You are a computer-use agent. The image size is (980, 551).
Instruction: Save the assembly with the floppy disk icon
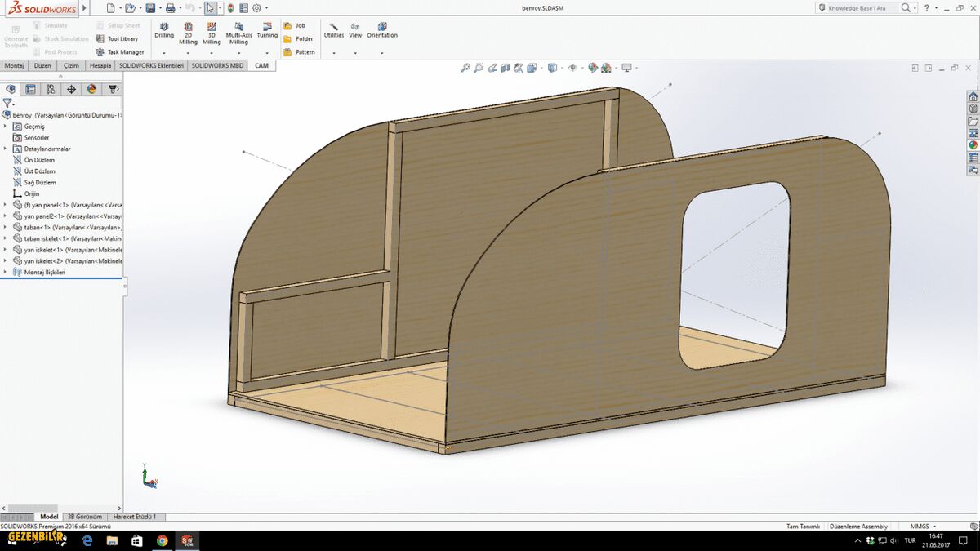tap(150, 8)
